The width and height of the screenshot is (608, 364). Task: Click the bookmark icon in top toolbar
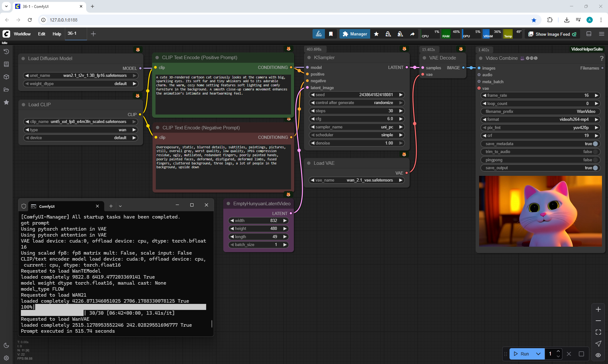coord(331,34)
